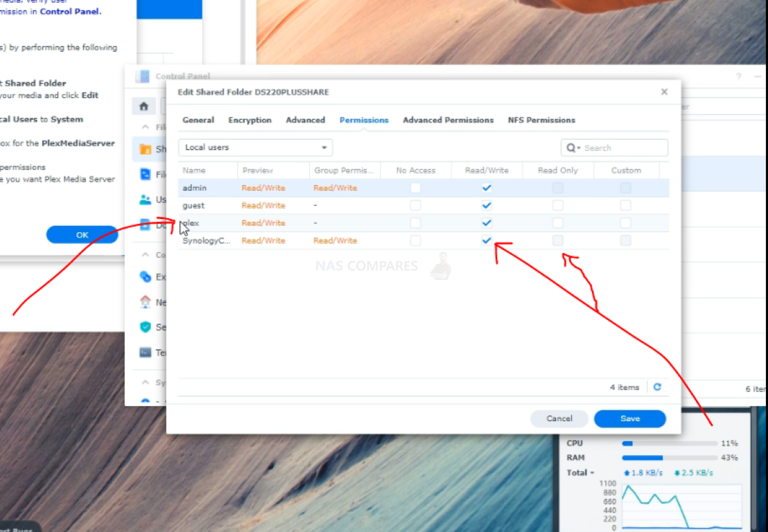This screenshot has height=532, width=768.
Task: Close the Edit Shared Folder dialog
Action: tap(664, 92)
